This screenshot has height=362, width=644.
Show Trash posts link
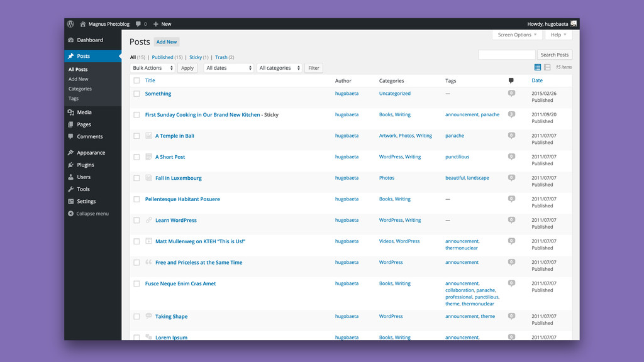click(221, 57)
